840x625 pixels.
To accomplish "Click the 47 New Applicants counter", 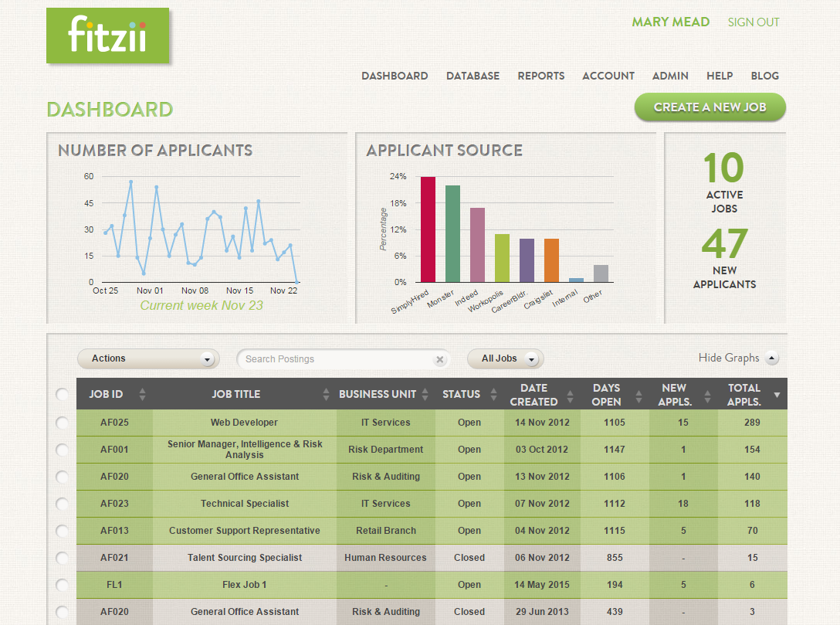I will [724, 258].
